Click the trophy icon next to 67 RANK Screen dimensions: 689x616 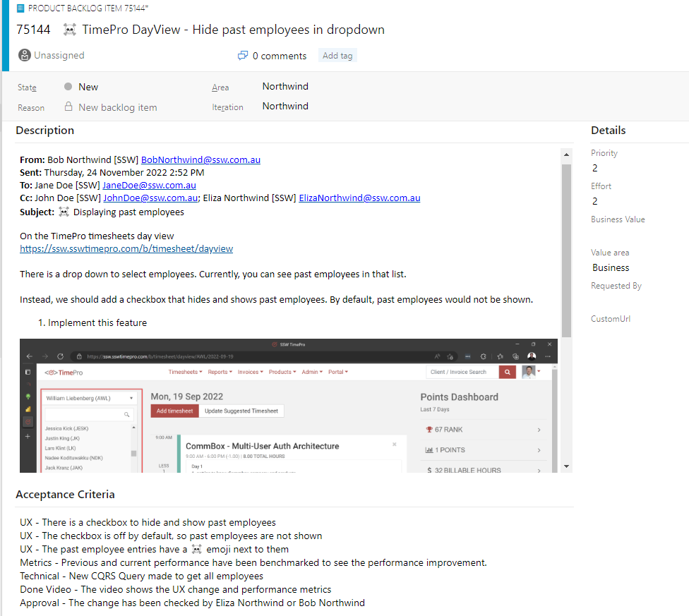click(429, 429)
